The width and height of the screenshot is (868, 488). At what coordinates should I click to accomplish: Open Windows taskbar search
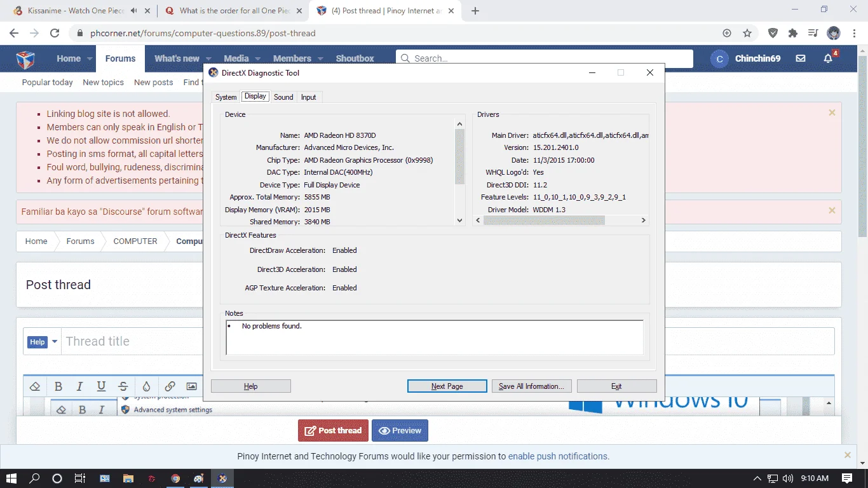[35, 478]
